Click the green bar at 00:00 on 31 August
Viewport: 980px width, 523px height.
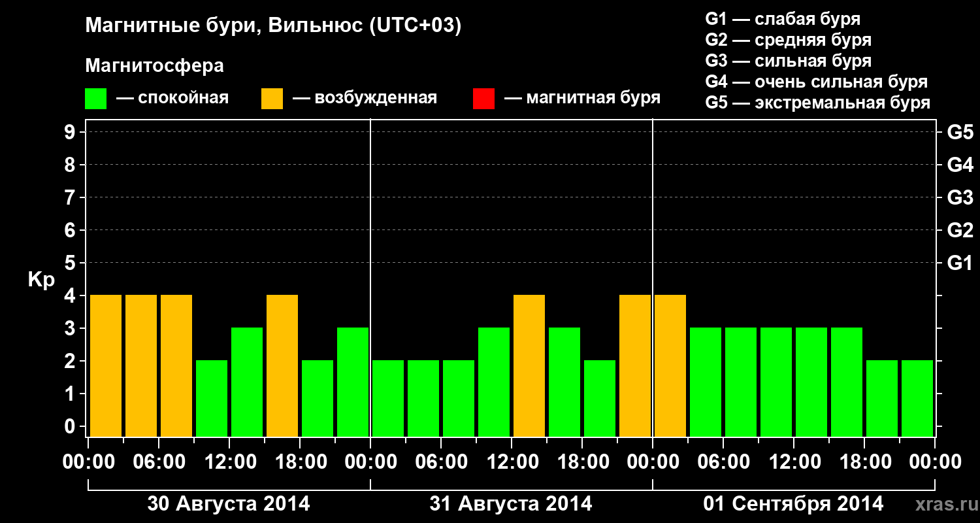388,398
